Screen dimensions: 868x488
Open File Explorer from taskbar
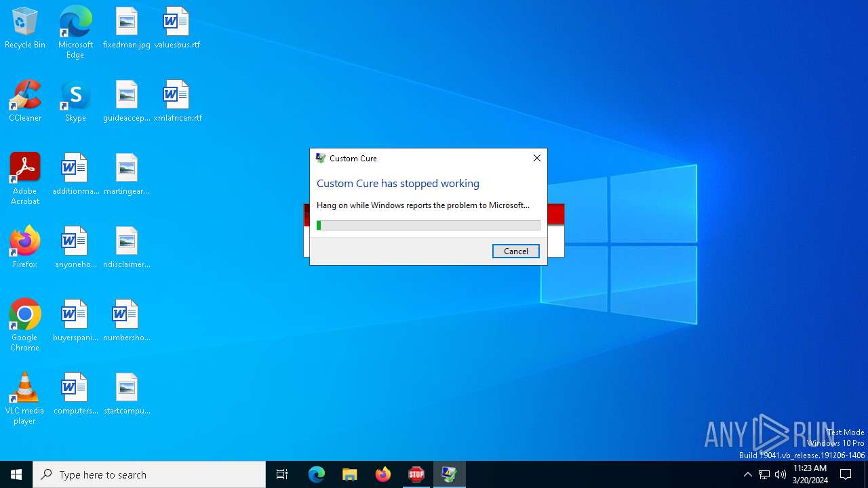tap(349, 474)
